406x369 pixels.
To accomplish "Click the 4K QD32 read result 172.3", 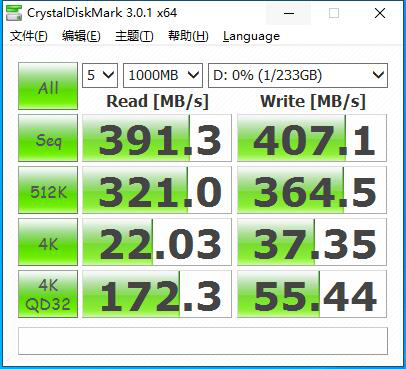I will click(157, 294).
